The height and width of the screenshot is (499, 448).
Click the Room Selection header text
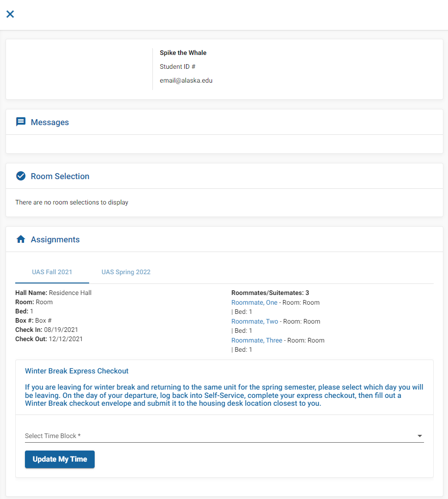(60, 176)
